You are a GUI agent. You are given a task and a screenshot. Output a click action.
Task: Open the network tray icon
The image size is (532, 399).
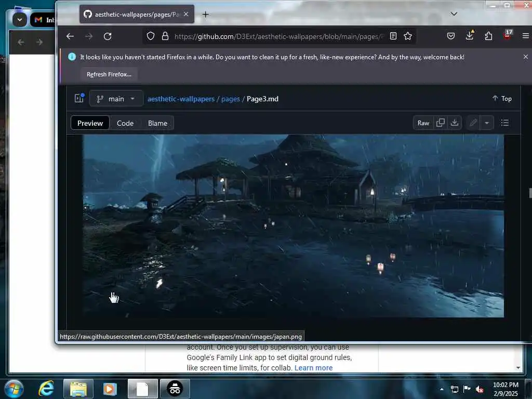tap(454, 389)
